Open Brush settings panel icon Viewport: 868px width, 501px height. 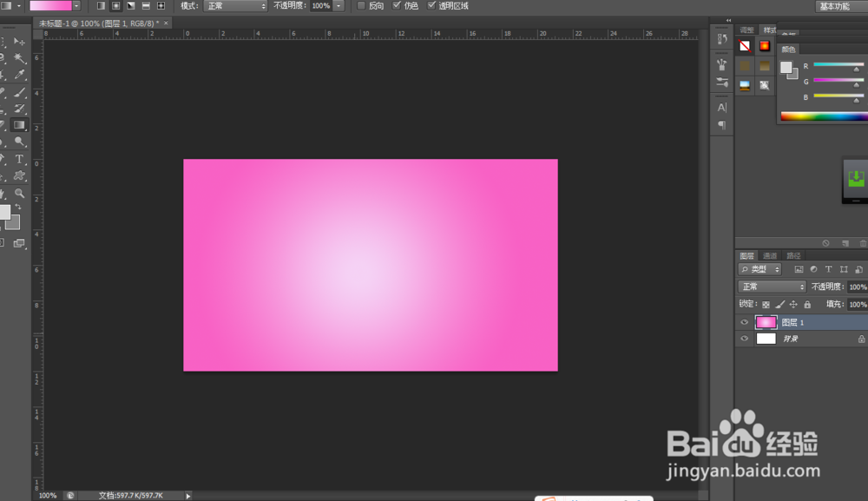pos(722,82)
